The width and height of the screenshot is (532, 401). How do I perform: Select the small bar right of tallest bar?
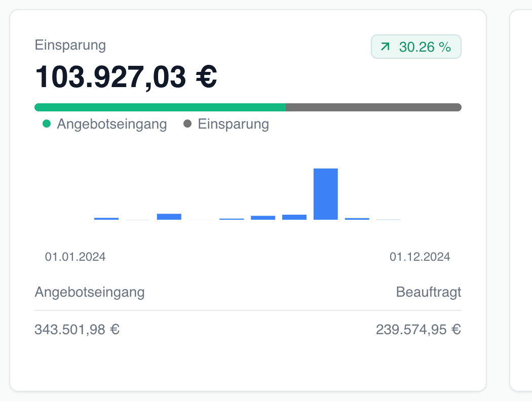[357, 219]
